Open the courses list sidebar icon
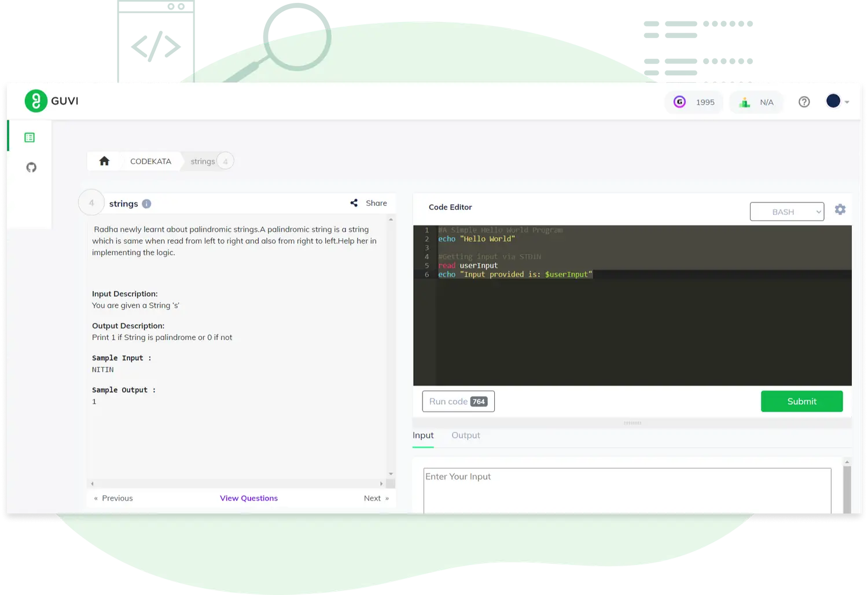Screen dimensions: 868x595 pyautogui.click(x=30, y=138)
